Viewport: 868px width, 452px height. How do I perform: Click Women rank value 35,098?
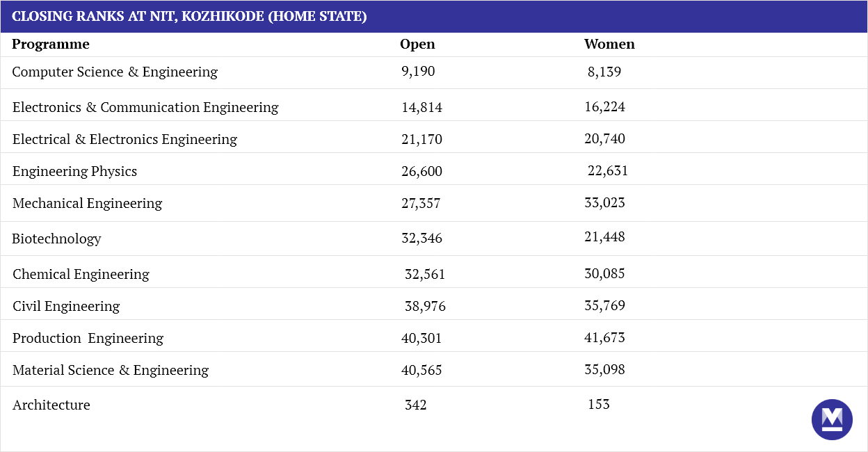[604, 370]
